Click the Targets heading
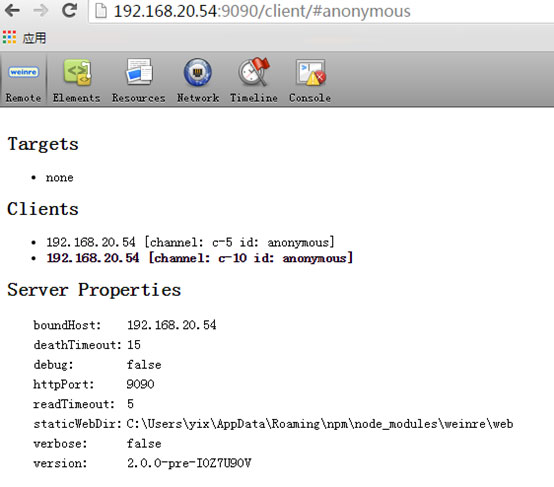The height and width of the screenshot is (487, 554). click(43, 144)
